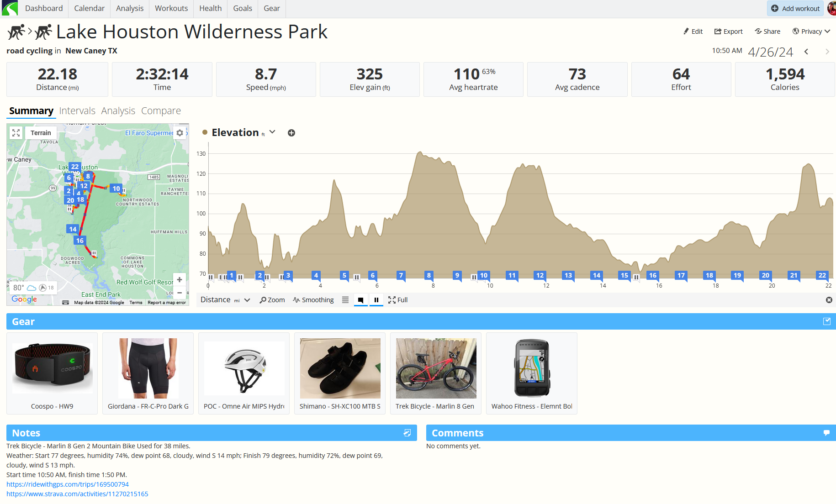This screenshot has width=836, height=504.
Task: Open the Calendar menu
Action: [x=90, y=8]
